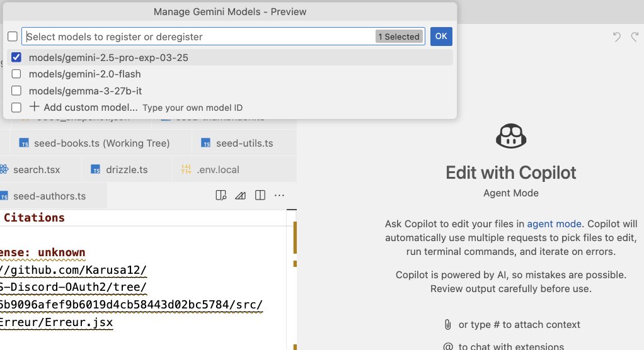Split the editor right
Image resolution: width=644 pixels, height=350 pixels.
(260, 195)
